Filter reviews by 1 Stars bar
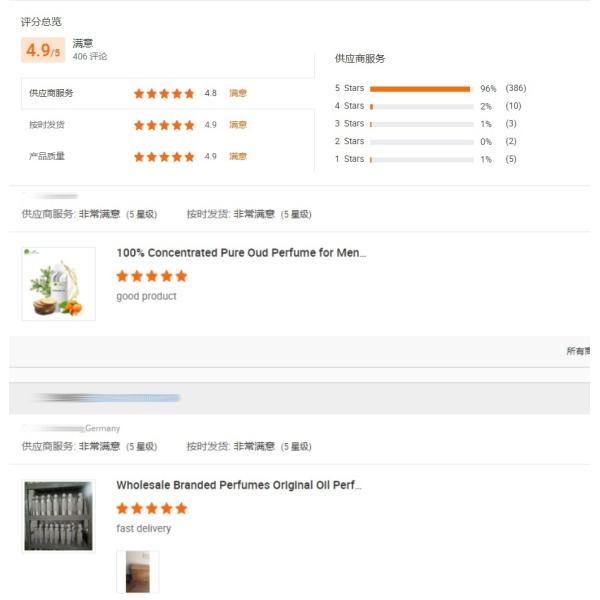This screenshot has height=600, width=600. click(422, 160)
